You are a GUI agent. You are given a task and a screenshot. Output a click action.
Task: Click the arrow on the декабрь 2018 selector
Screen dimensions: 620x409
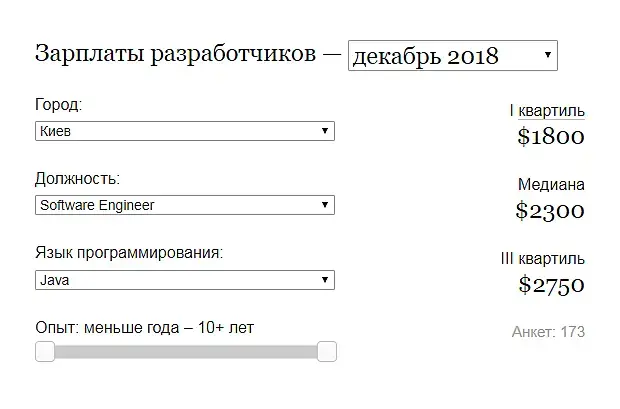point(547,56)
